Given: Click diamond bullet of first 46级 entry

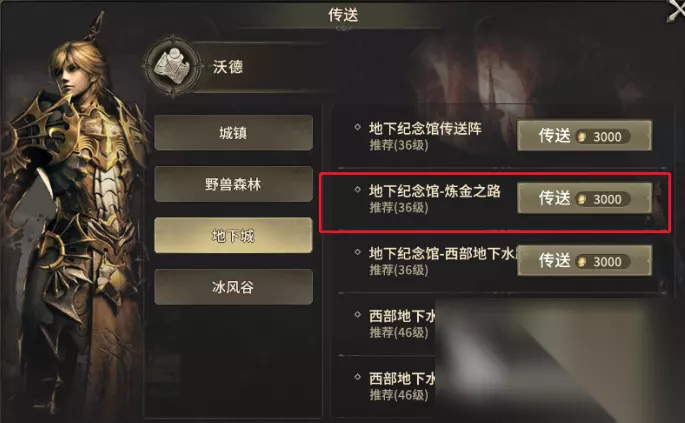Looking at the screenshot, I should pos(357,315).
